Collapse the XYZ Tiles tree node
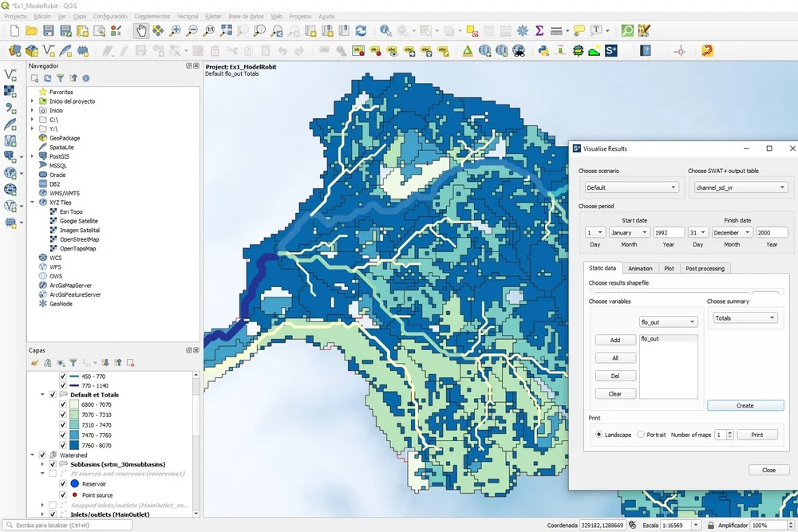Image resolution: width=798 pixels, height=532 pixels. [x=33, y=203]
